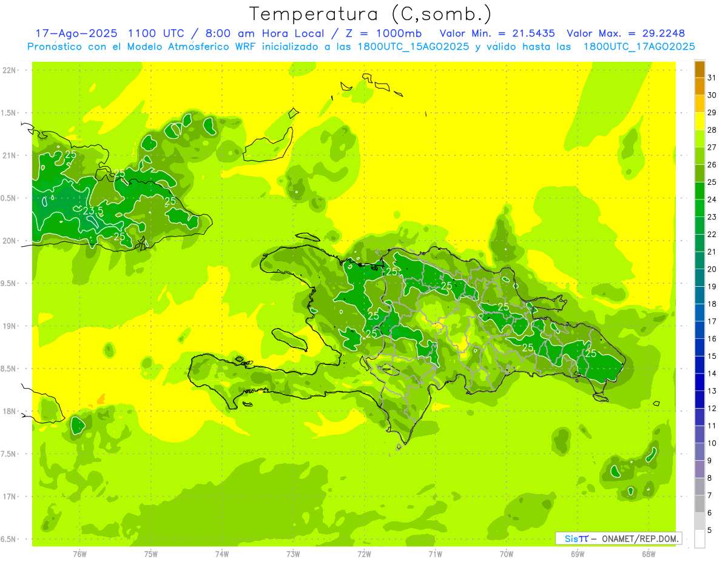Click the '19N' latitude label

pyautogui.click(x=8, y=326)
